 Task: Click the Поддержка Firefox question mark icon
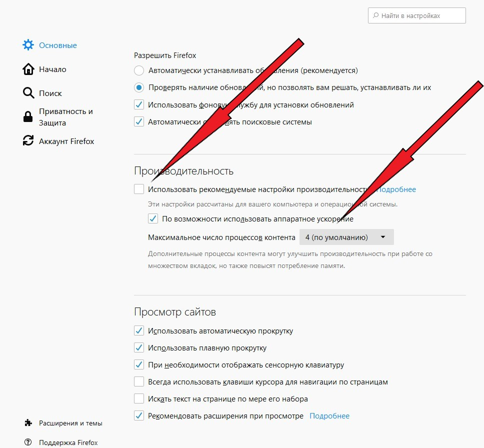click(28, 442)
